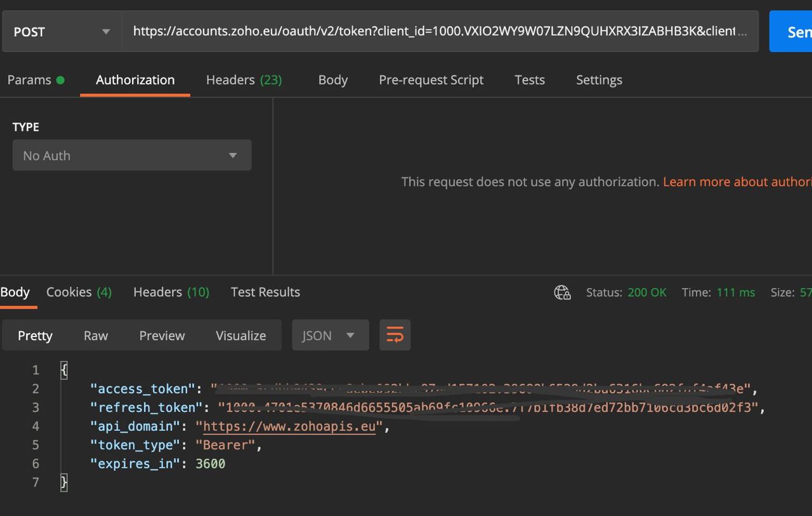
Task: Click the 111 ms response time
Action: pos(736,293)
